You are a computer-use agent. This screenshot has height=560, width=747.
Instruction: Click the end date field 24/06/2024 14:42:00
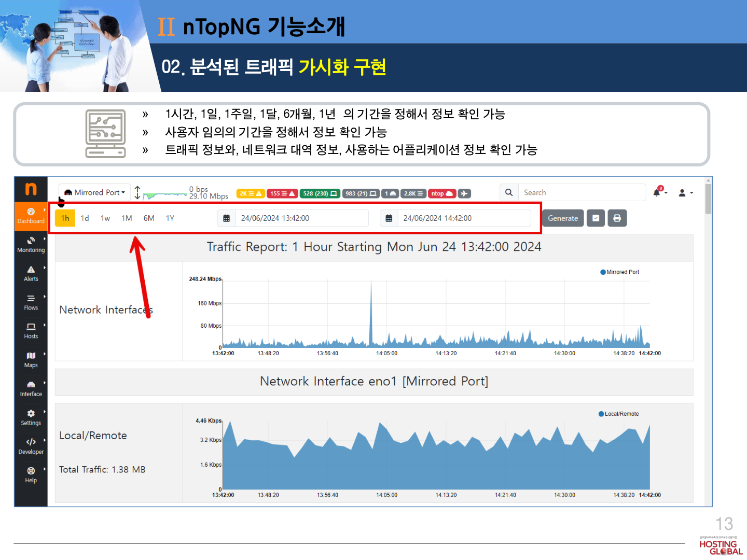click(x=464, y=218)
